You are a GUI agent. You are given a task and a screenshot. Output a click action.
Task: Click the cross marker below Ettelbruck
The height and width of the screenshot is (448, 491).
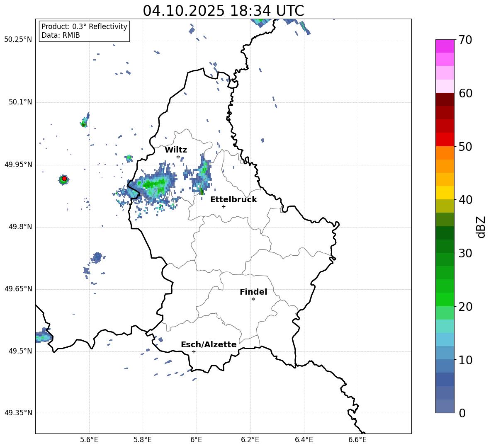point(224,206)
